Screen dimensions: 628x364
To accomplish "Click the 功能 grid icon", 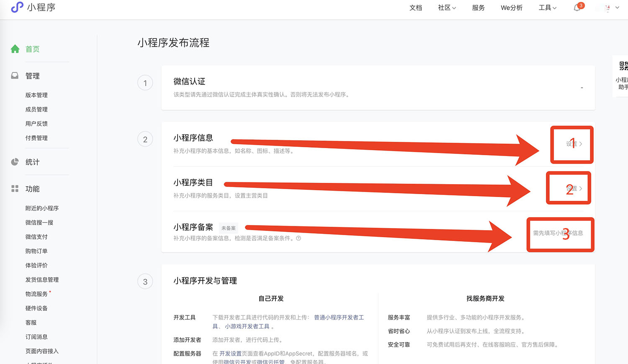I will tap(15, 189).
